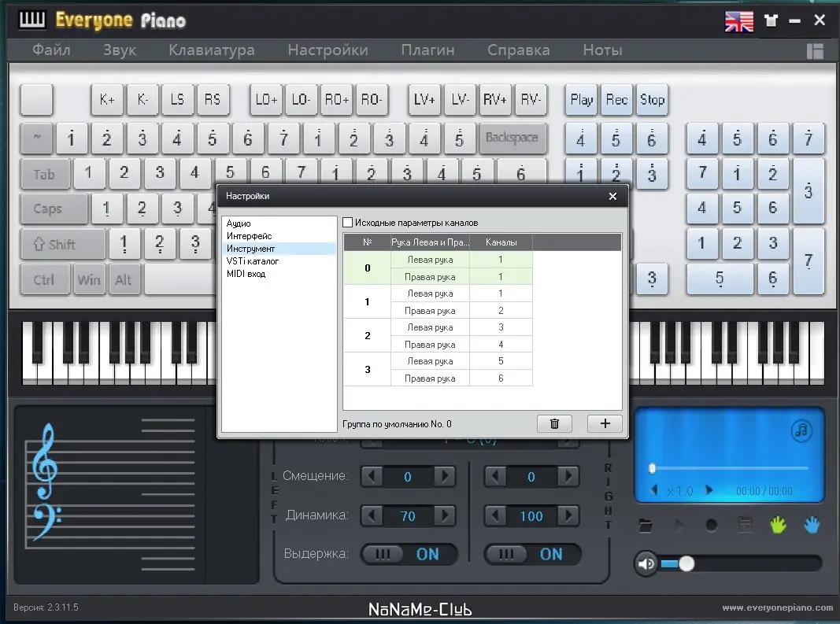Toggle right hand Выдержка ON switch
This screenshot has width=840, height=624.
(532, 554)
